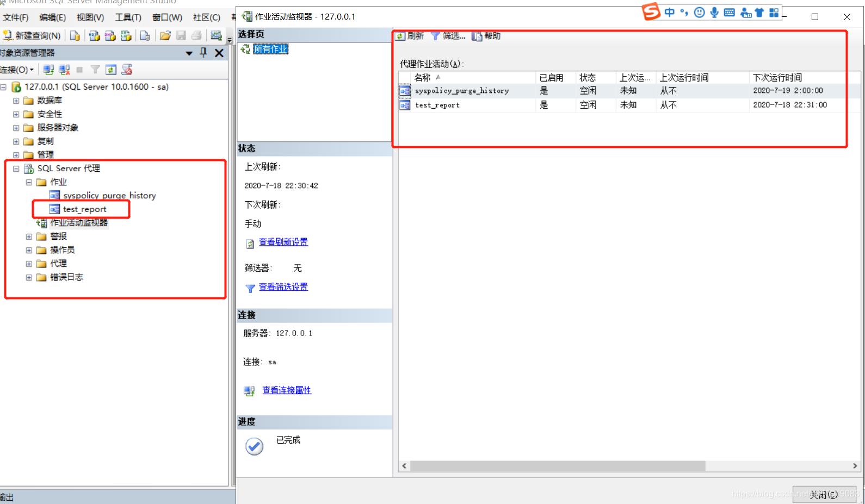Click the Database Engine Query icon
This screenshot has width=865, height=504.
pos(75,35)
